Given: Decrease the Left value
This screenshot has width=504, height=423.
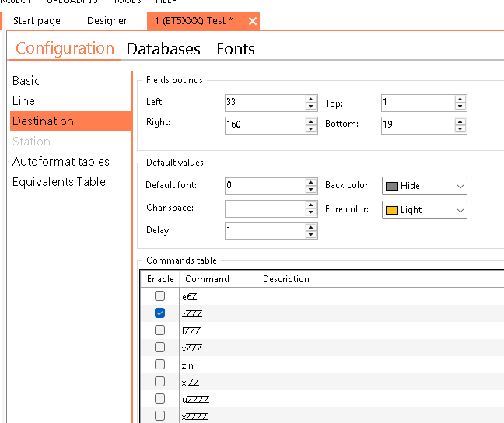Looking at the screenshot, I should click(x=311, y=107).
